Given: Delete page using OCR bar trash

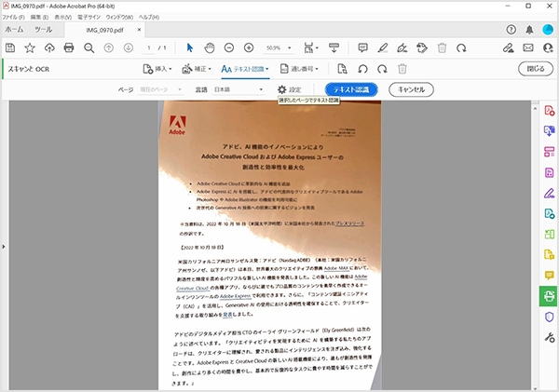Looking at the screenshot, I should pyautogui.click(x=402, y=69).
